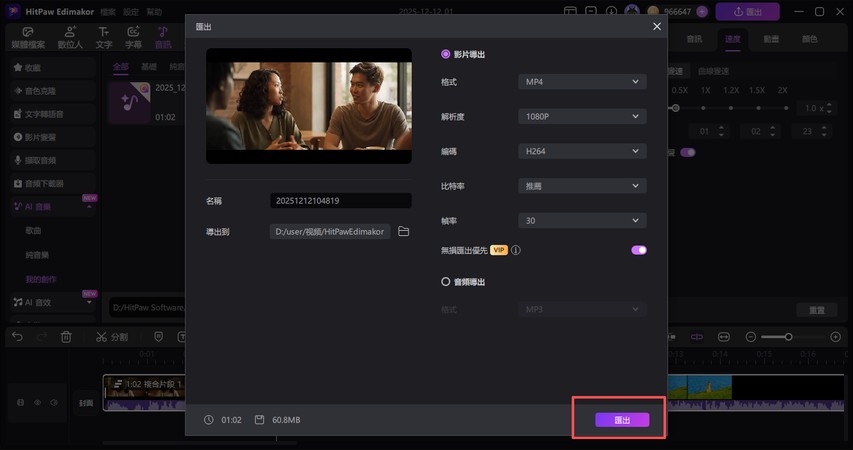Screen dimensions: 853x450
Task: Adjust the timeline zoom slider
Action: point(788,337)
